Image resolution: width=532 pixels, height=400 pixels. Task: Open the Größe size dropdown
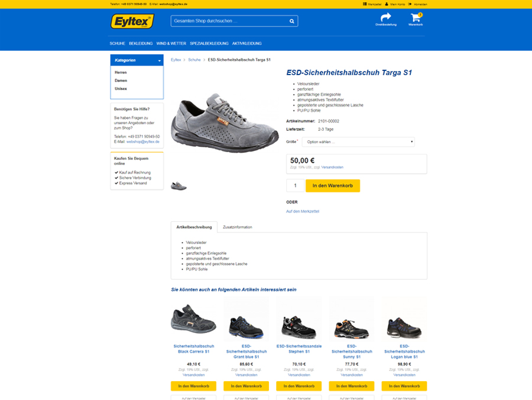(x=358, y=142)
